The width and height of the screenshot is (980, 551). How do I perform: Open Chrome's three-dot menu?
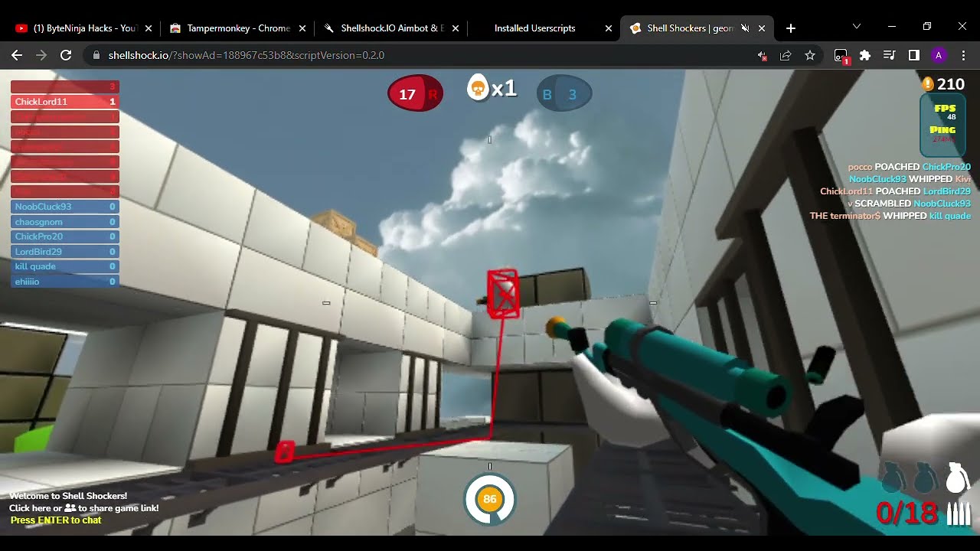point(963,55)
